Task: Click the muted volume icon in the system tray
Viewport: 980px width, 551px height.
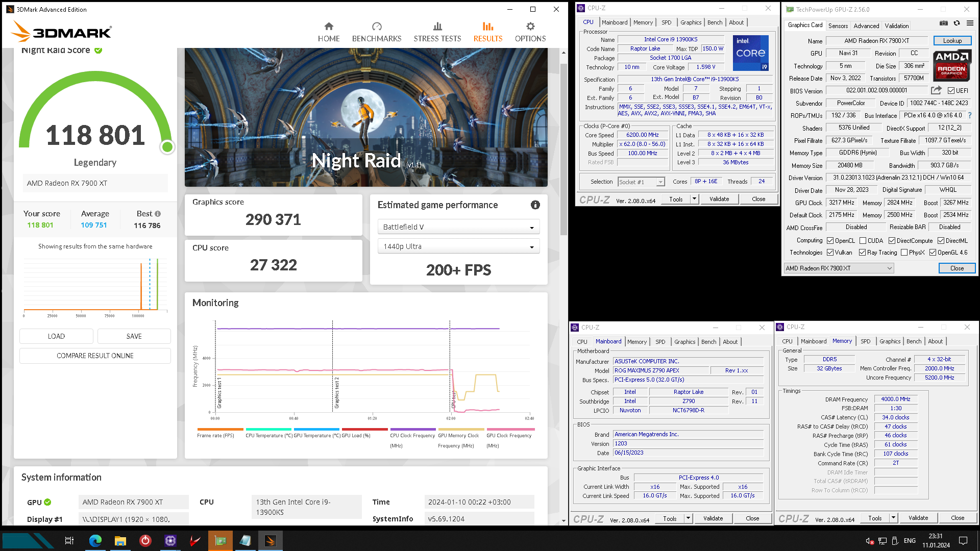Action: [870, 541]
